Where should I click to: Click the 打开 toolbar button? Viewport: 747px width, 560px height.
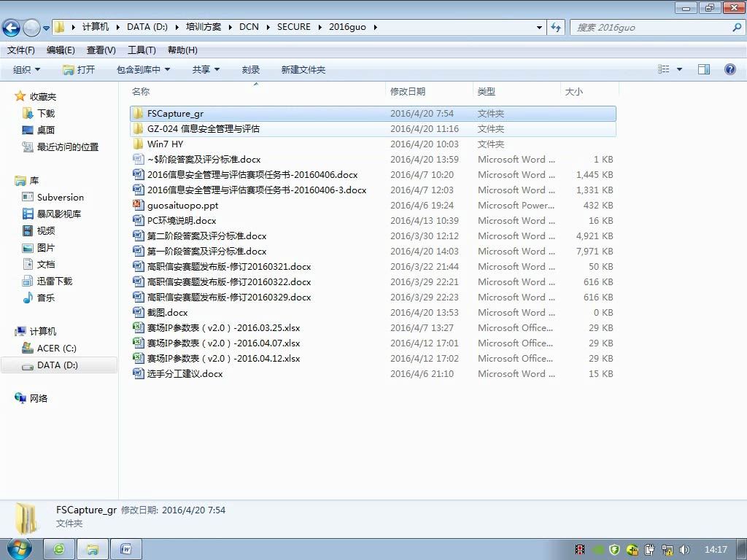click(79, 69)
